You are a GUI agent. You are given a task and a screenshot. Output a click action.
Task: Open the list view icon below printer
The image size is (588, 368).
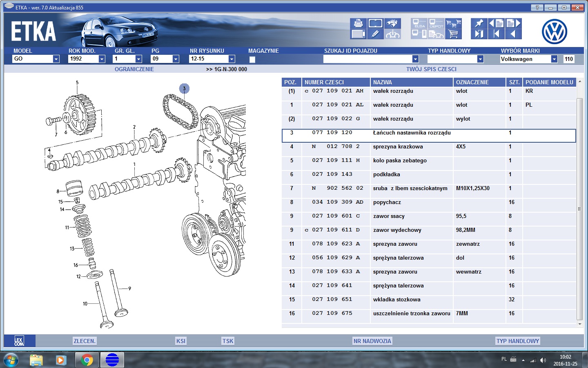(x=358, y=34)
